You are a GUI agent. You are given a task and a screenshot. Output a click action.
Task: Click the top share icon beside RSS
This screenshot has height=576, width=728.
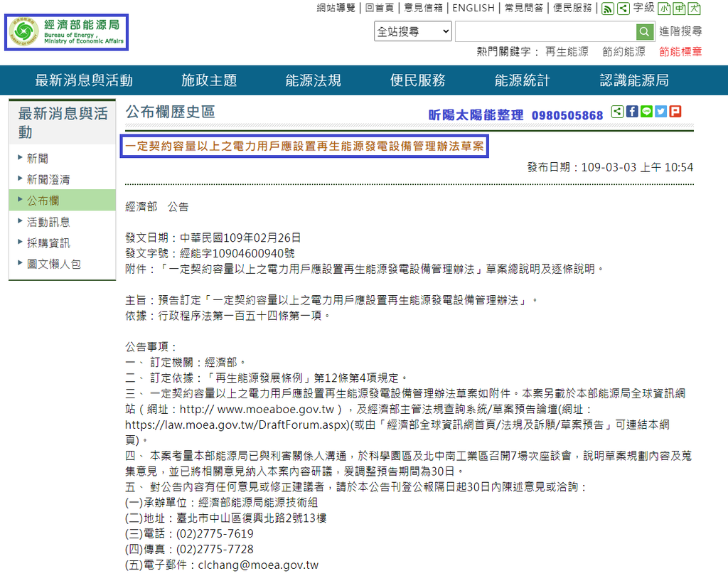(x=623, y=9)
